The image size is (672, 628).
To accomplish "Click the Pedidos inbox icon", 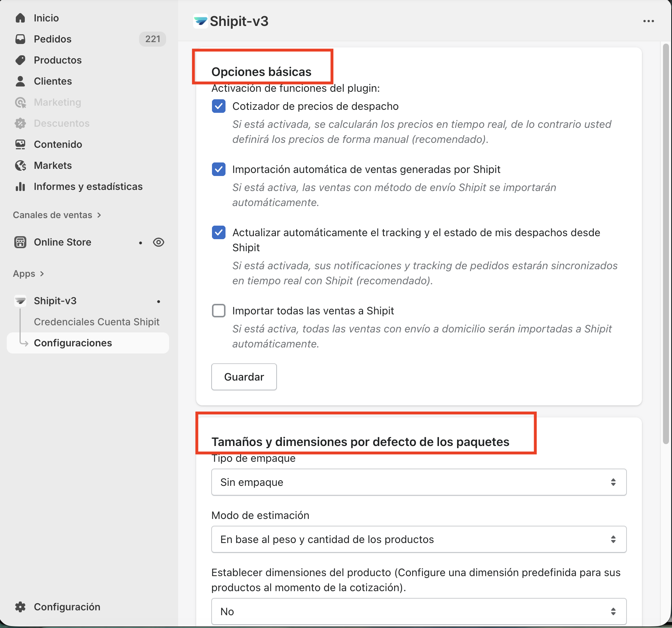I will [x=20, y=39].
